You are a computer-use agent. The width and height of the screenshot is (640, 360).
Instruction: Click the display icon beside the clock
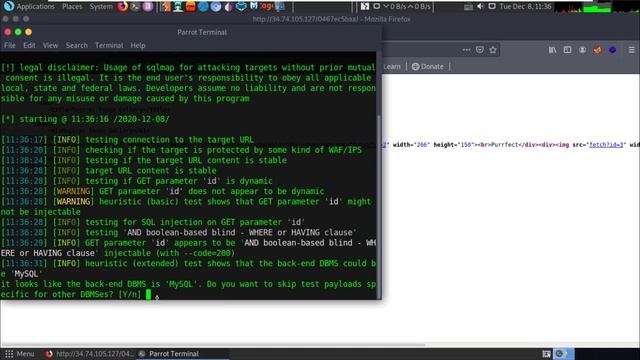point(492,6)
